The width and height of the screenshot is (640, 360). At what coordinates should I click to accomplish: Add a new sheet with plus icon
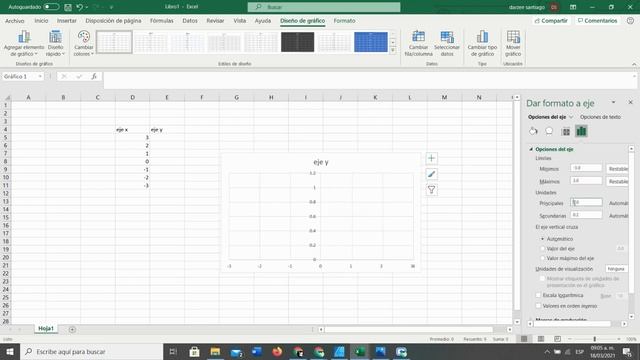[72, 329]
